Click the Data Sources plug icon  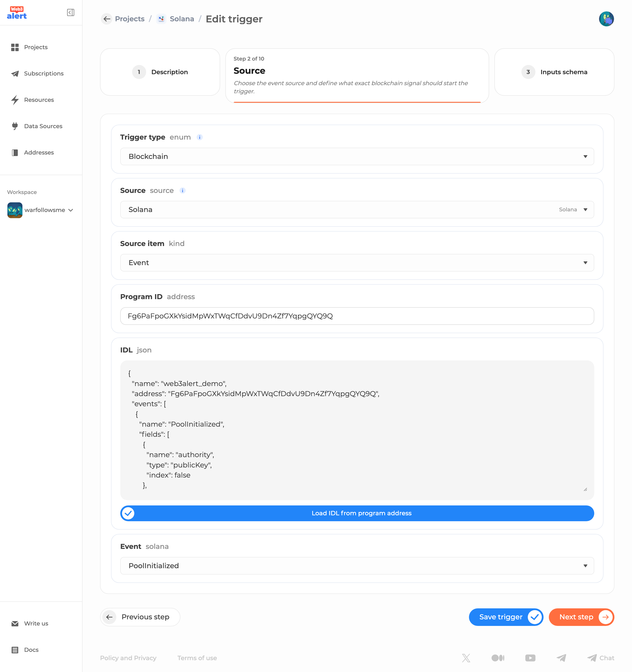click(x=15, y=126)
